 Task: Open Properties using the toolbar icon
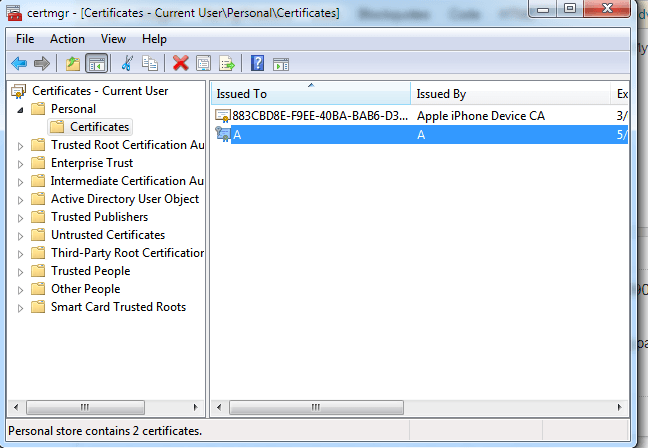click(203, 63)
